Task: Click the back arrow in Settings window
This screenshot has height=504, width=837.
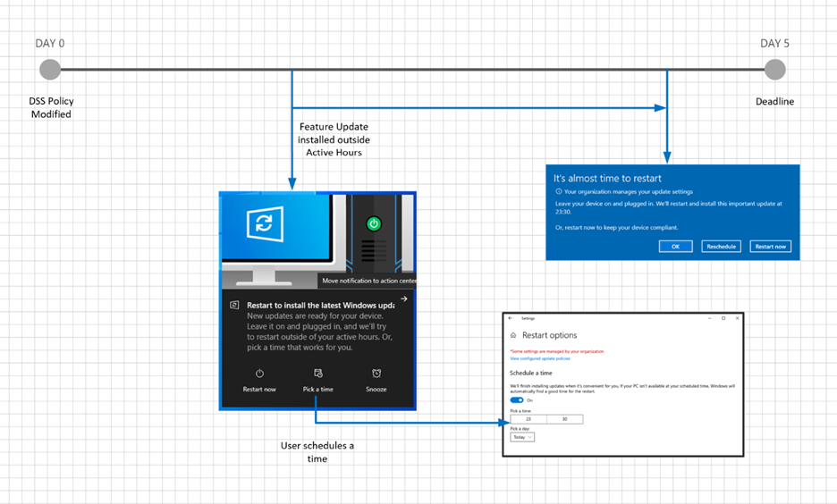Action: (x=511, y=318)
